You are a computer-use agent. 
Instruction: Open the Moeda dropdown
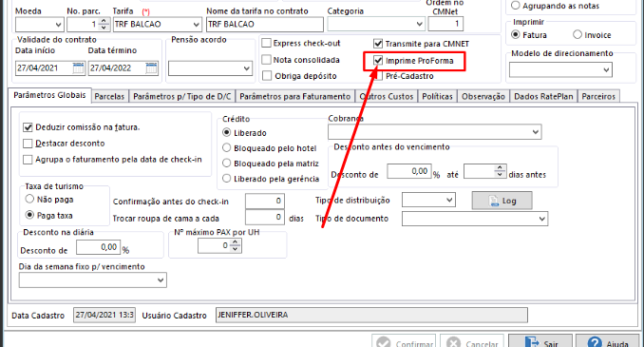(40, 25)
